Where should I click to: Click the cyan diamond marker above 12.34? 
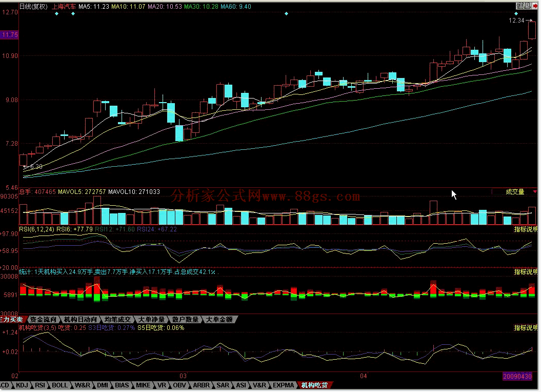pos(516,14)
